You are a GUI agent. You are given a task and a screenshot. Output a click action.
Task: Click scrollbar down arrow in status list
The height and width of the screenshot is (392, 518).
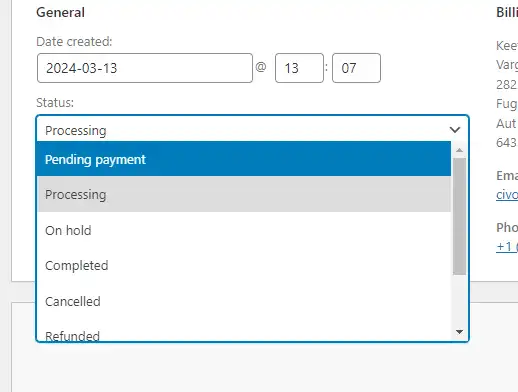(x=459, y=332)
